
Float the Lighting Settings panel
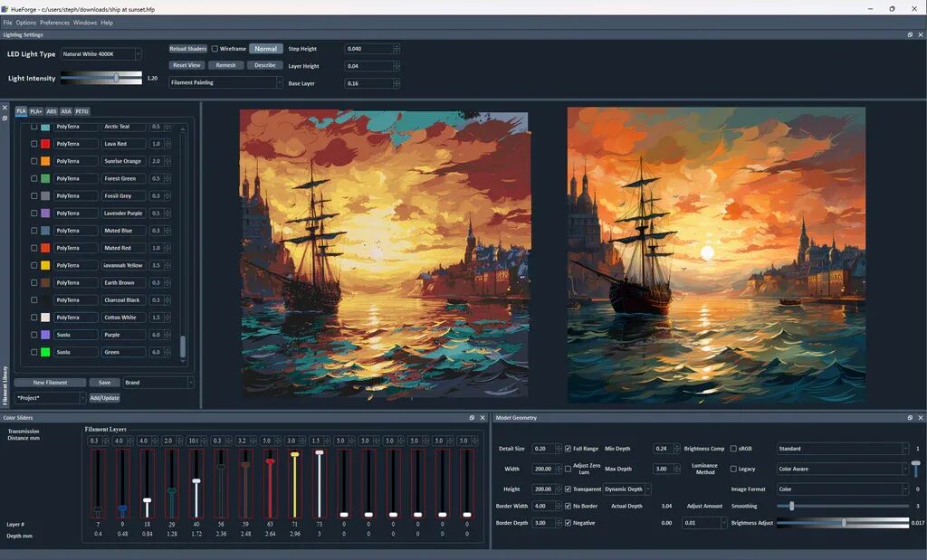[x=910, y=34]
